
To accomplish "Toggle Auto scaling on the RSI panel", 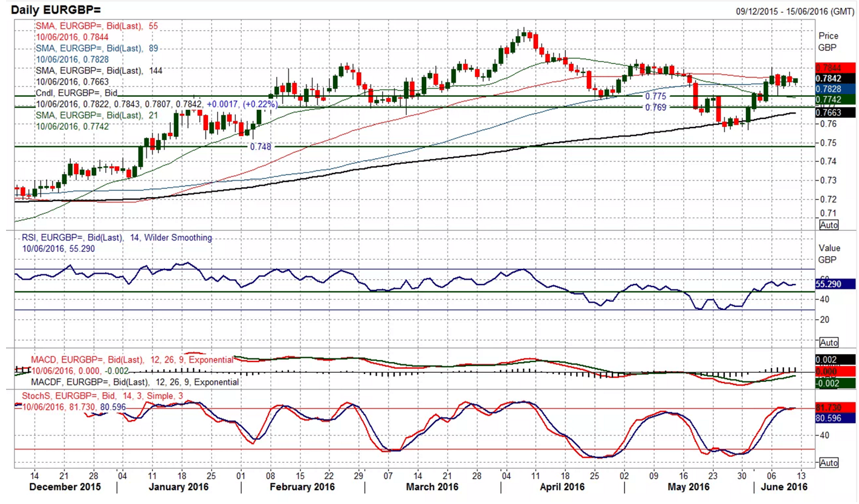I will pyautogui.click(x=829, y=342).
